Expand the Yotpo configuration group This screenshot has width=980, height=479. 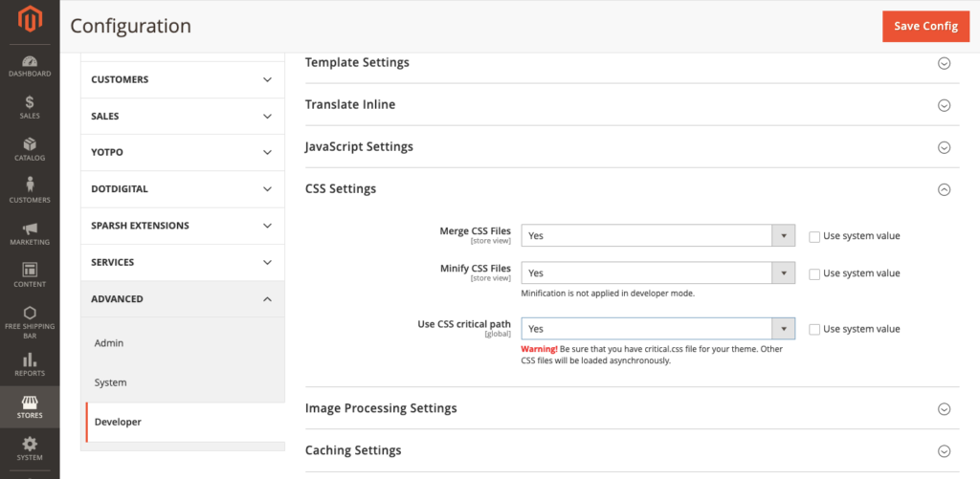[x=183, y=152]
